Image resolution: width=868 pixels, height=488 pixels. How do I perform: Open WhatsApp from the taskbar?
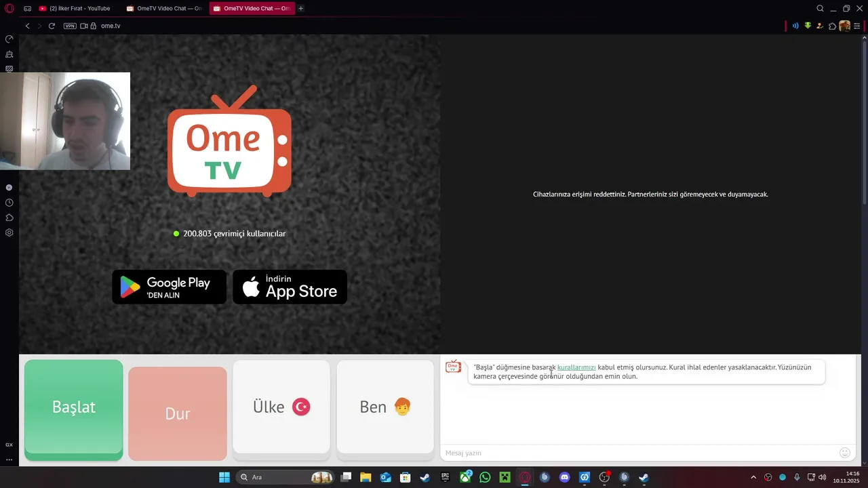tap(485, 477)
